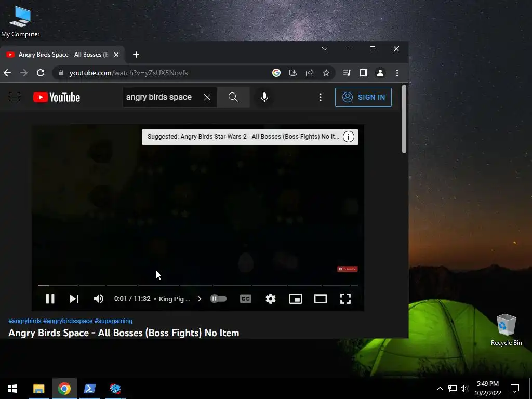Open a new browser tab
The width and height of the screenshot is (532, 399).
(x=136, y=55)
